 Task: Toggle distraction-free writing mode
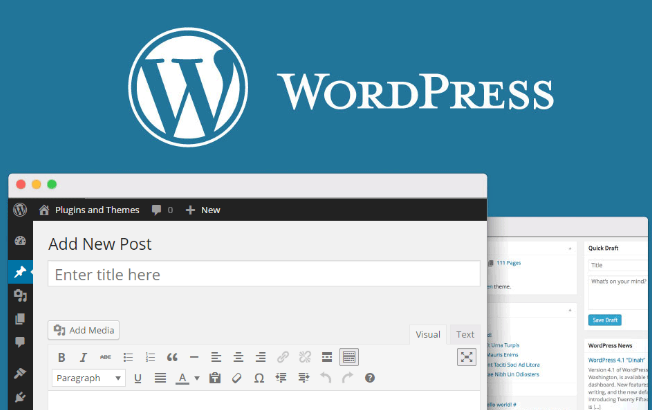(x=467, y=357)
